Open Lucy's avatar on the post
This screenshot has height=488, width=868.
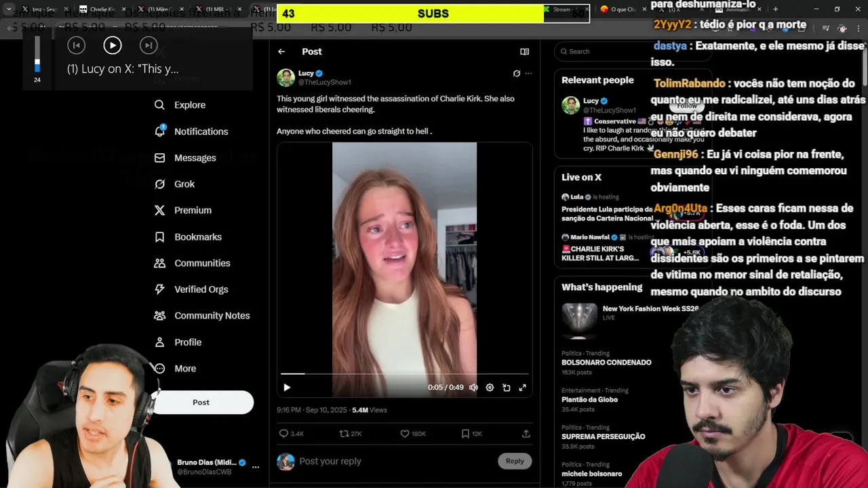pyautogui.click(x=285, y=77)
